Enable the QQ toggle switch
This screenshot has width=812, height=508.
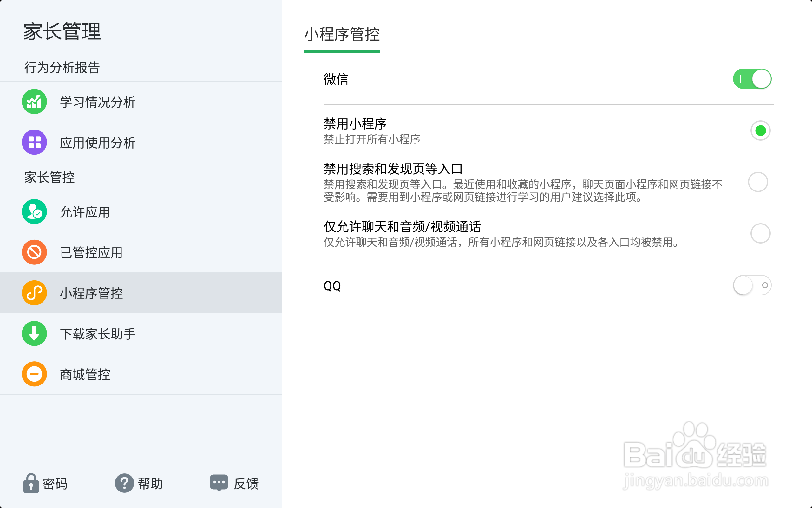pos(752,285)
